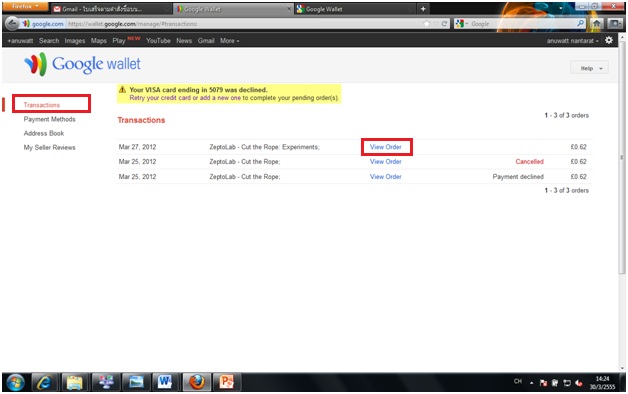The width and height of the screenshot is (628, 394).
Task: Open YouTube from Google bar
Action: (158, 40)
